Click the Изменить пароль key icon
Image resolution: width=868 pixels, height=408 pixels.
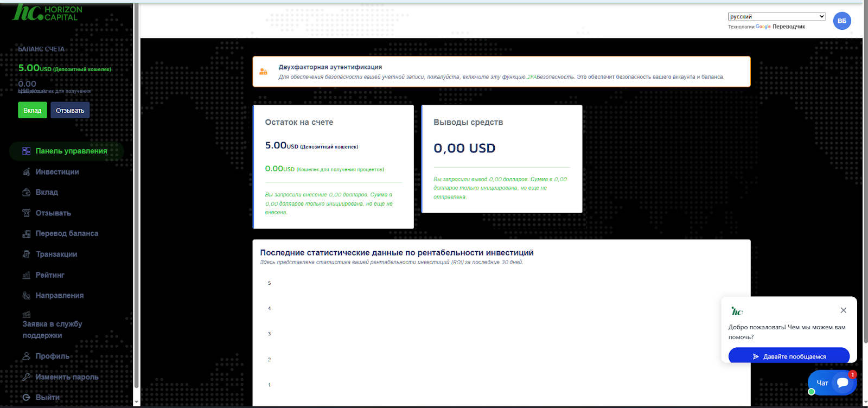coord(26,377)
